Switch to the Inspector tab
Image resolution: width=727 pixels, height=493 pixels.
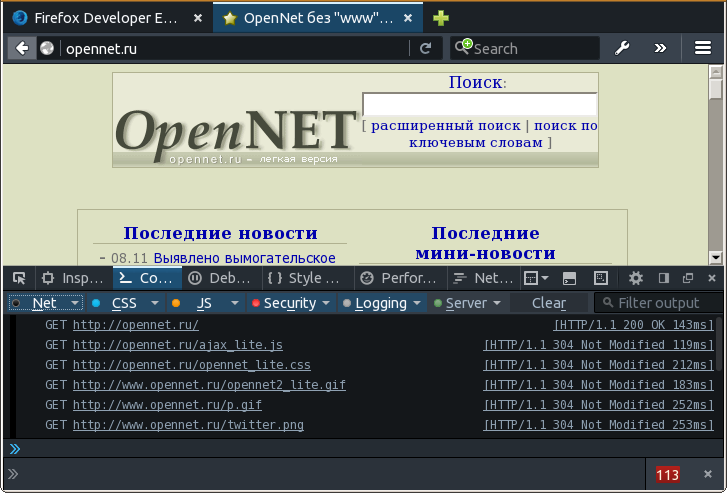pos(74,278)
